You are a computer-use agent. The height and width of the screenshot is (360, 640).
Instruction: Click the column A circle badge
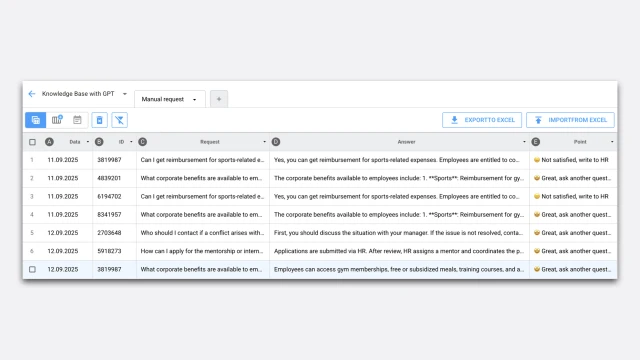[49, 142]
